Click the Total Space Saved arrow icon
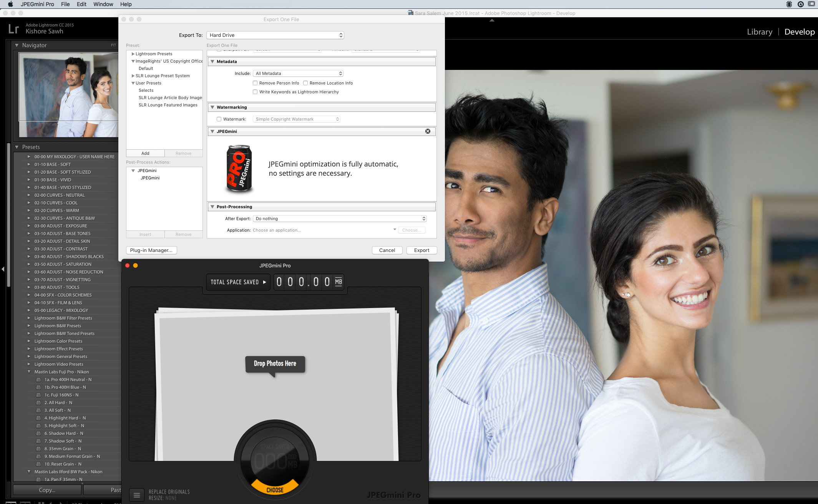This screenshot has height=504, width=818. 264,282
